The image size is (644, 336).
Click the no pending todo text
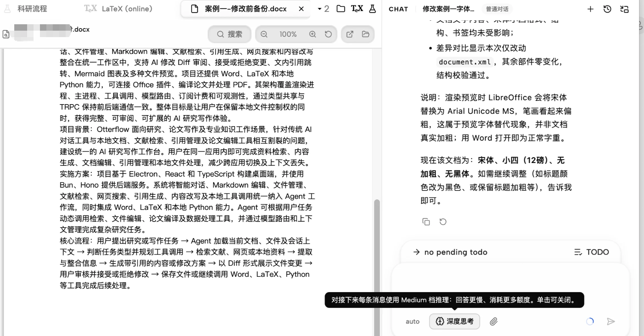click(456, 252)
